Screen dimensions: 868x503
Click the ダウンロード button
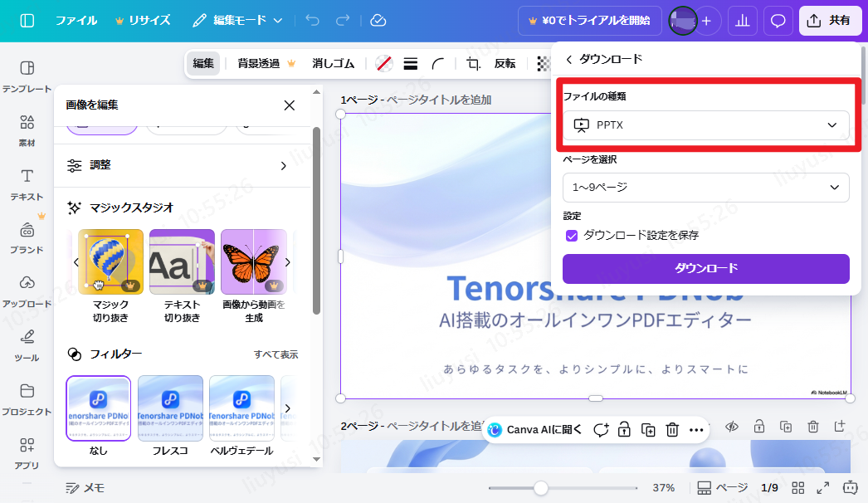pos(705,268)
